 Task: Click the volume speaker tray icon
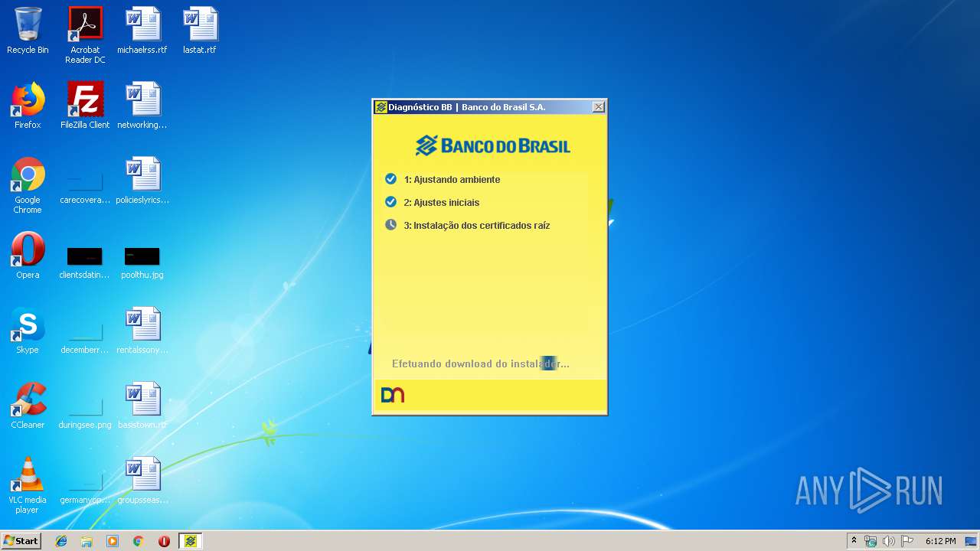click(x=889, y=541)
